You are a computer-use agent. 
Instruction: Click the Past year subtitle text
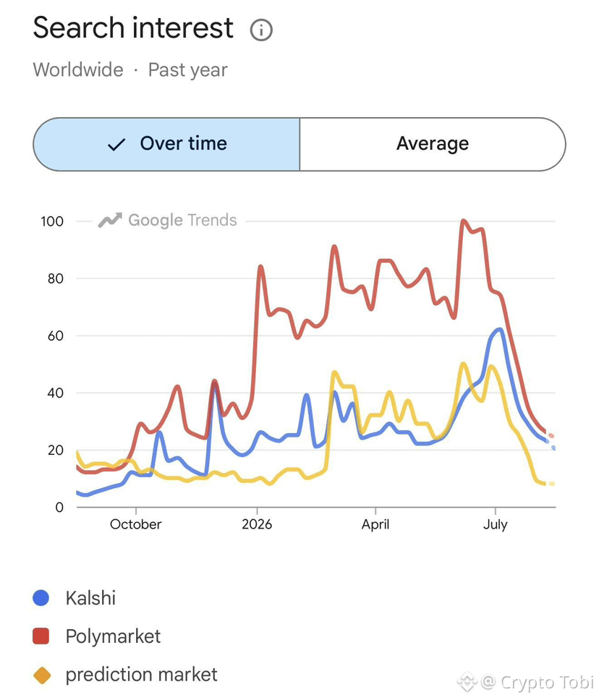pos(187,70)
